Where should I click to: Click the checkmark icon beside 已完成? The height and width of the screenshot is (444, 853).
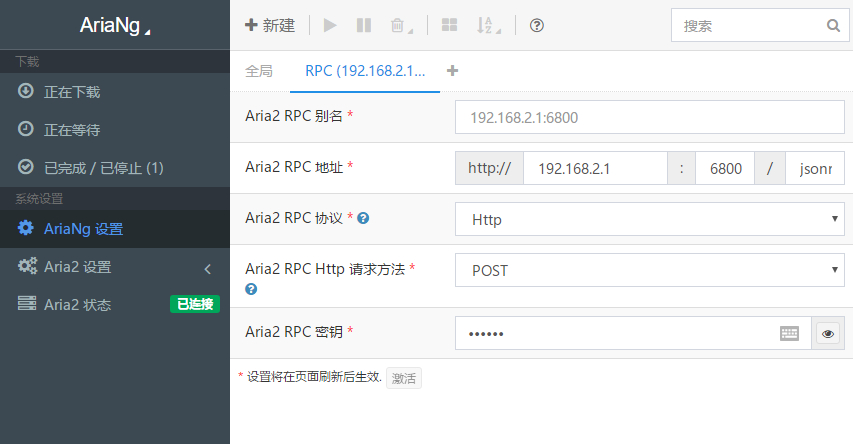pos(26,166)
